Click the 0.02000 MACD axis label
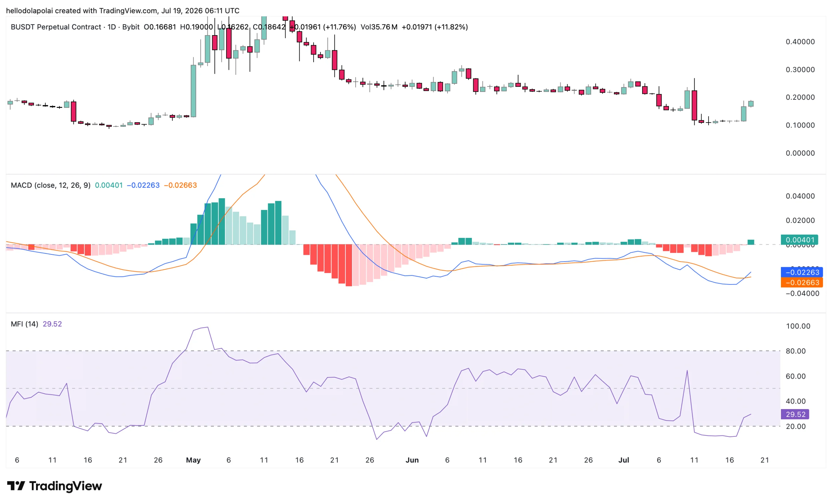Image resolution: width=832 pixels, height=504 pixels. [800, 220]
